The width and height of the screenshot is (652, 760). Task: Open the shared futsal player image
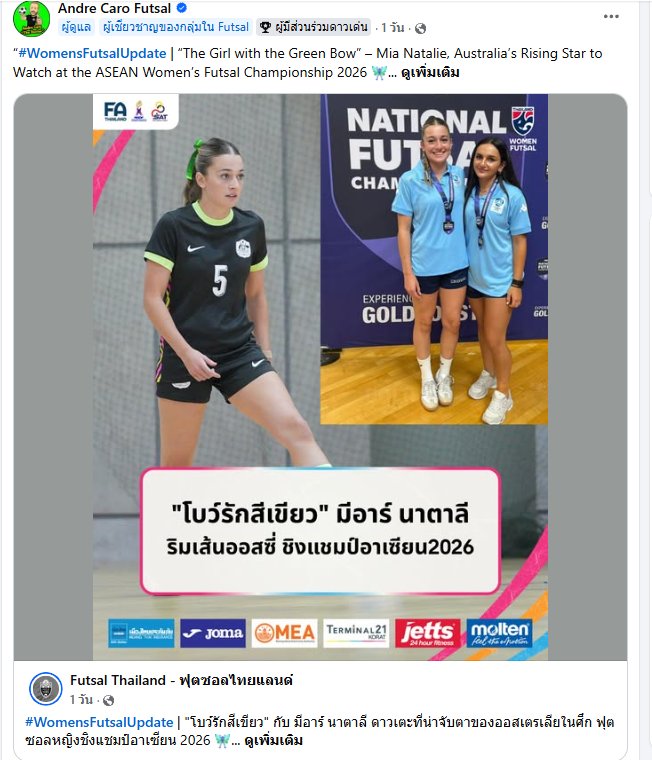[x=320, y=377]
